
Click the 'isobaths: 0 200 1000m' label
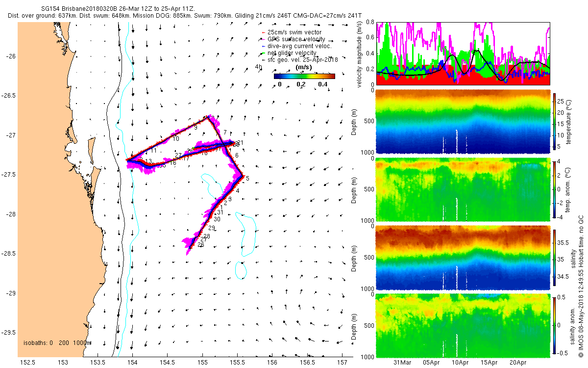coord(57,343)
